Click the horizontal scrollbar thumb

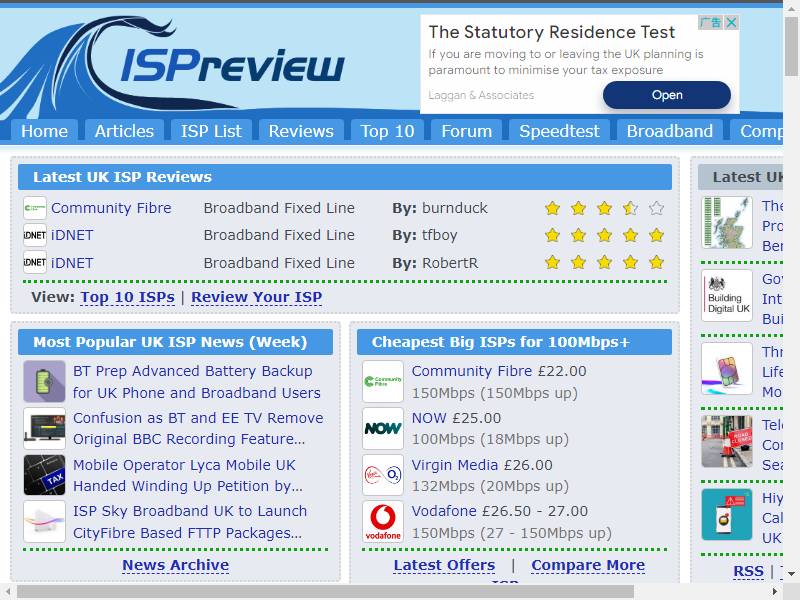tap(326, 592)
